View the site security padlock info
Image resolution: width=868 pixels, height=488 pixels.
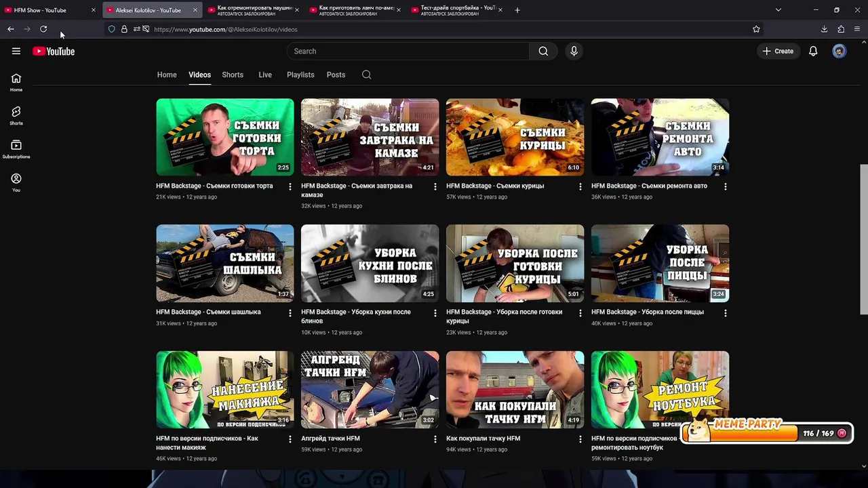point(124,29)
